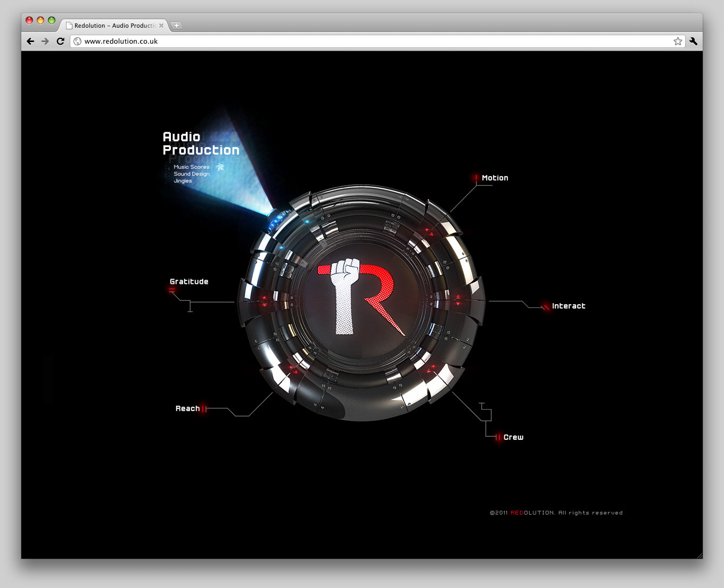
Task: Click the globe site icon in address bar
Action: [78, 41]
